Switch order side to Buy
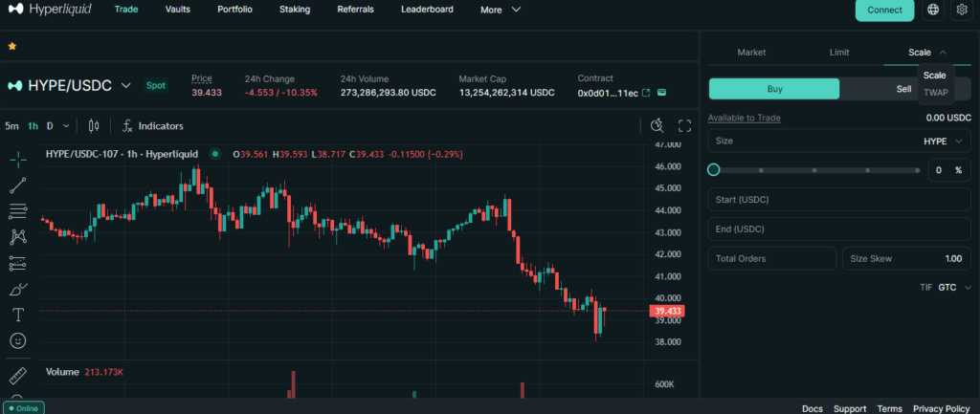 (x=774, y=88)
